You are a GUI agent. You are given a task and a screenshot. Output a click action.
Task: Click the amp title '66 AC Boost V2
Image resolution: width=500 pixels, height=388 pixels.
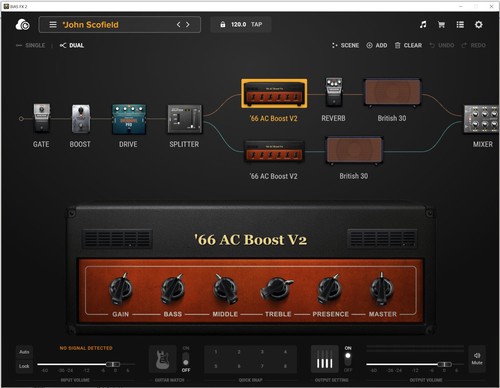pyautogui.click(x=251, y=240)
